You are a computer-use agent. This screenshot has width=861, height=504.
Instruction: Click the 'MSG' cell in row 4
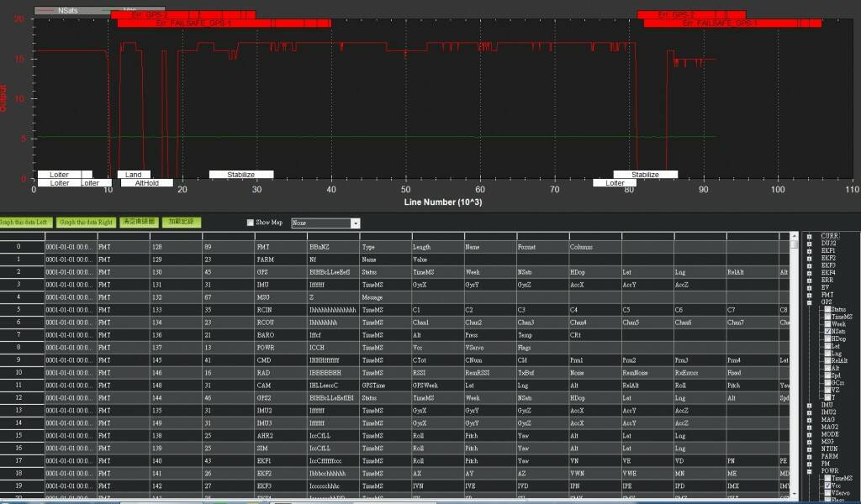coord(280,297)
